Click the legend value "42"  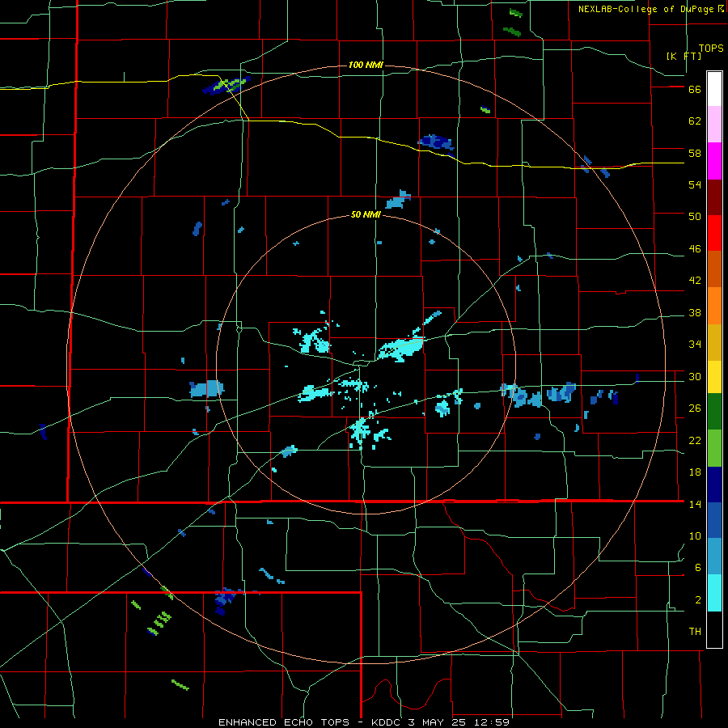point(695,281)
